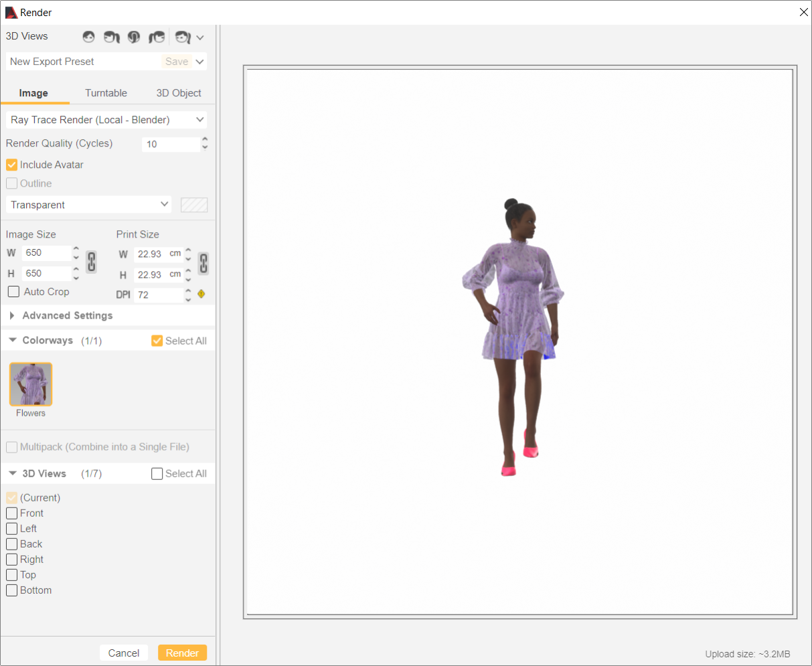Image resolution: width=812 pixels, height=666 pixels.
Task: Click the New Export Preset name field
Action: click(x=84, y=62)
